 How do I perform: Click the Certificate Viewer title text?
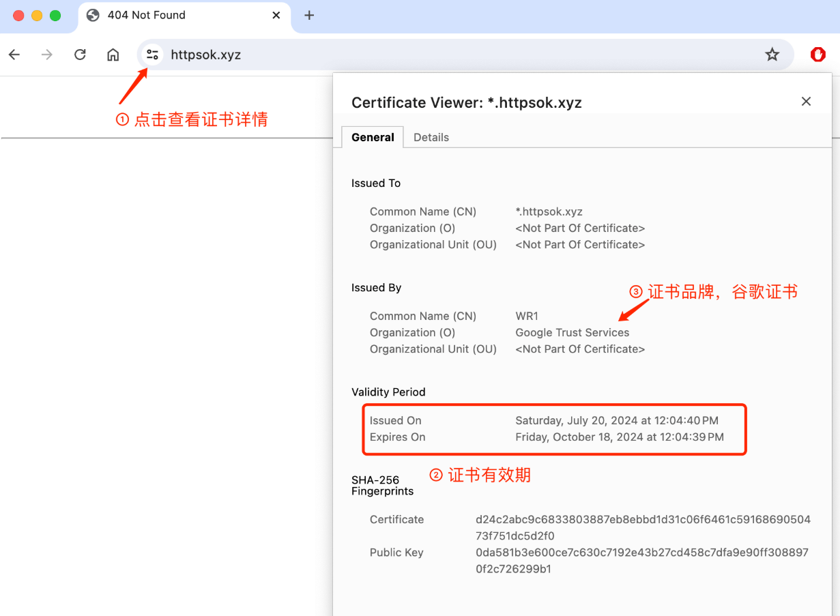click(x=467, y=103)
